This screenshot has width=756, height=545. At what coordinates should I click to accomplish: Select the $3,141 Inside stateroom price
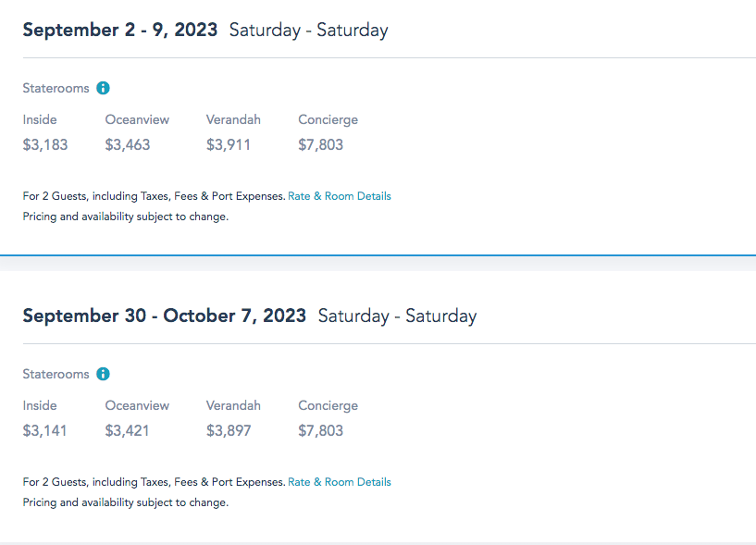tap(45, 430)
